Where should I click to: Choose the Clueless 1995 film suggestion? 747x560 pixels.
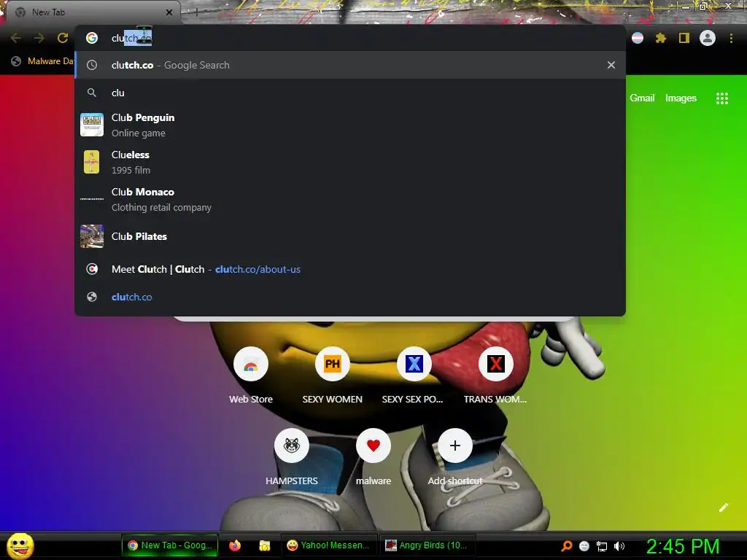[349, 162]
